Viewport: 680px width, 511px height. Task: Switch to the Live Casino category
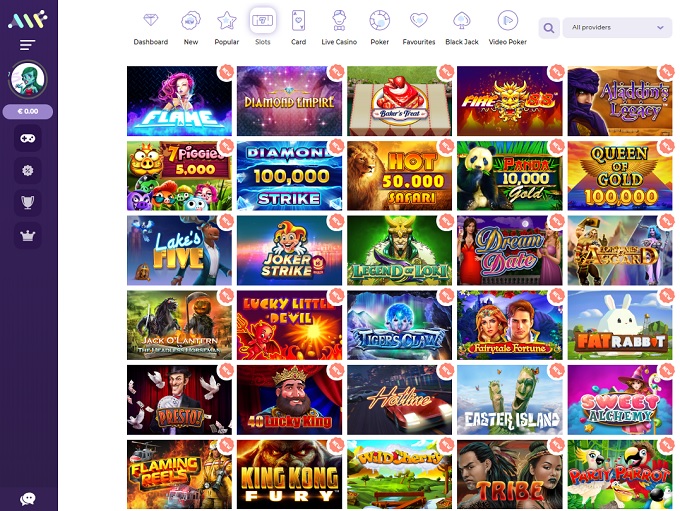point(339,28)
